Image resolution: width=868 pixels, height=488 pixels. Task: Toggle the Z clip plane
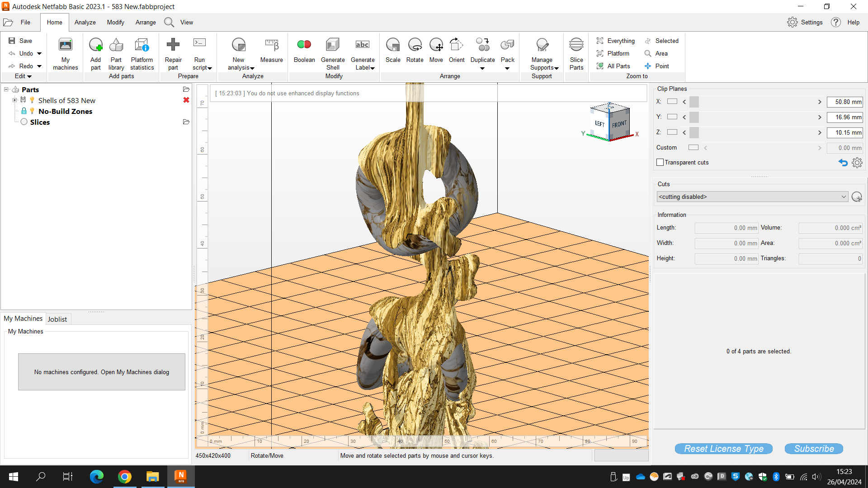pyautogui.click(x=672, y=132)
